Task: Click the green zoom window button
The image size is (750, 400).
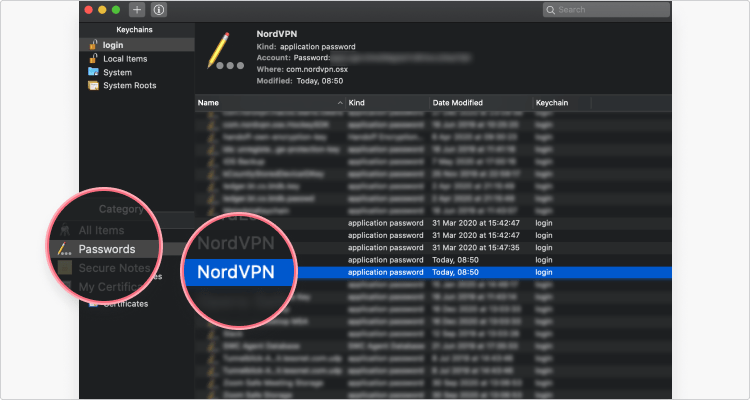Action: (x=116, y=10)
